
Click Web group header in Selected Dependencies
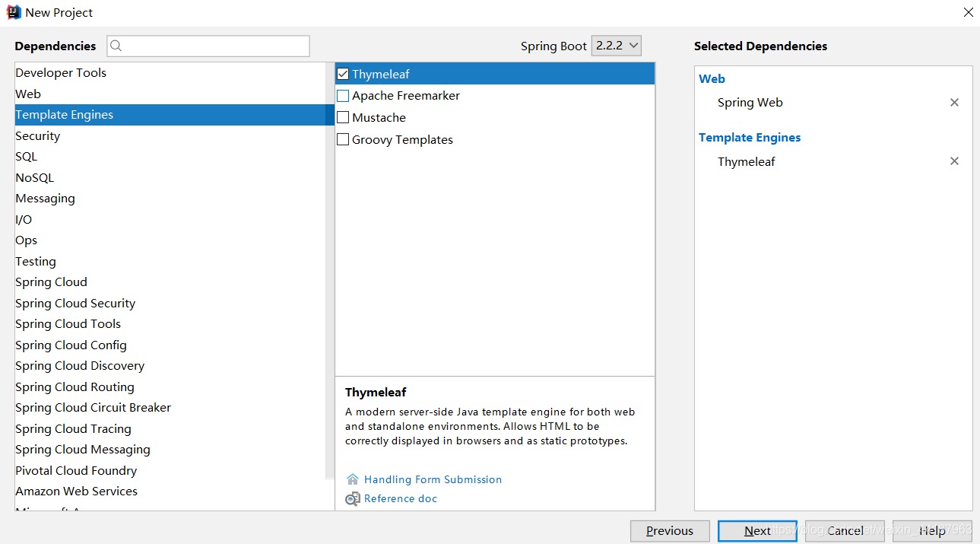[x=712, y=79]
